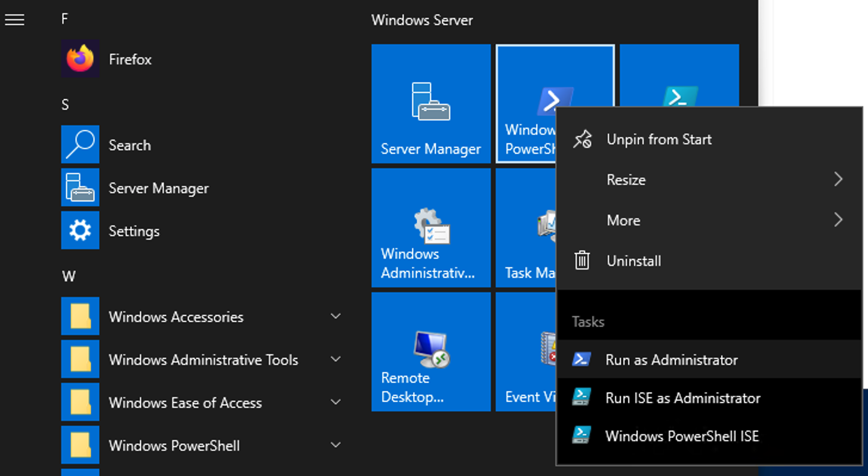Open the Windows Administrative Tools tile
Image resolution: width=868 pixels, height=476 pixels.
430,227
